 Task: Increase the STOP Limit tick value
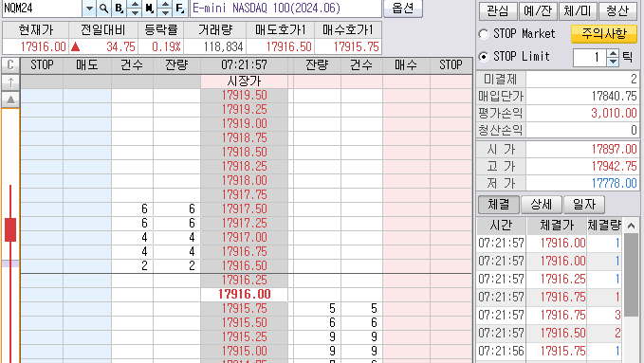[x=613, y=53]
